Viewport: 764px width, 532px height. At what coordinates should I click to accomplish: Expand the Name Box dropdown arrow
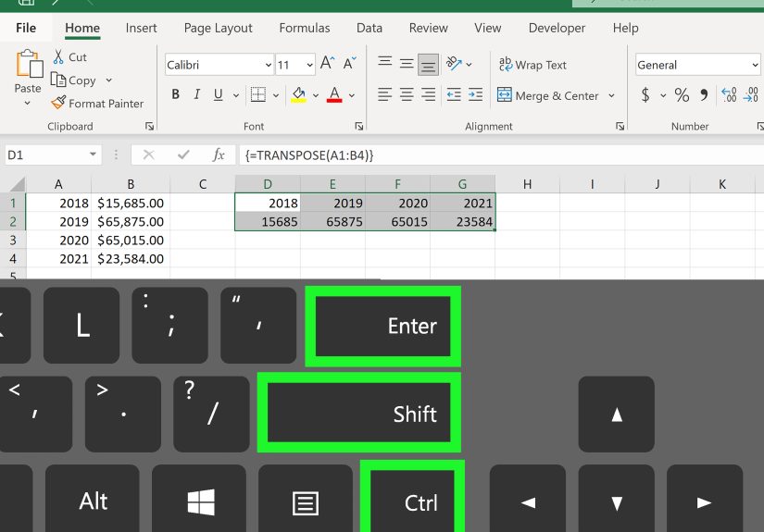click(93, 155)
